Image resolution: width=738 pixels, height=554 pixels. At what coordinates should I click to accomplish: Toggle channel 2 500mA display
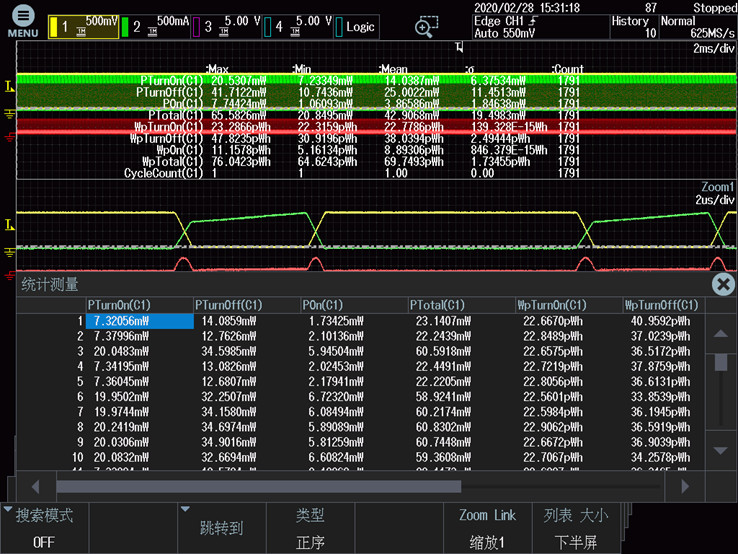coord(155,27)
